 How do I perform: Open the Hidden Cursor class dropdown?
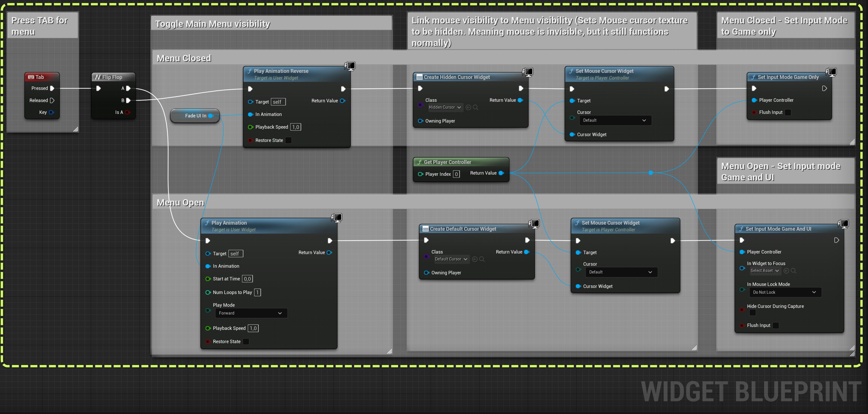click(445, 107)
